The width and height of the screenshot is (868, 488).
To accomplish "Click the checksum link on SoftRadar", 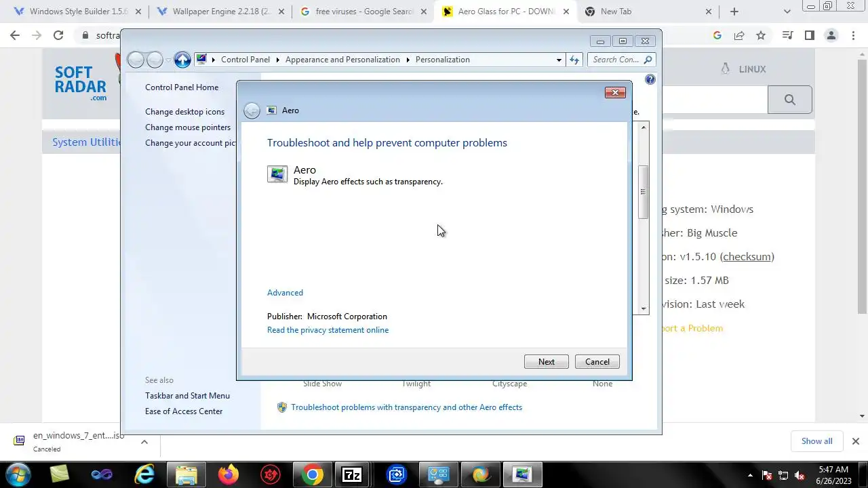I will [747, 257].
